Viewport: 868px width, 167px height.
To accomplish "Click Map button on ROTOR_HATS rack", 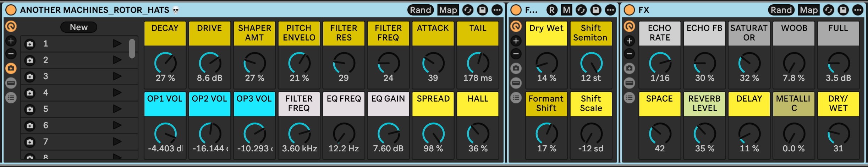I will pyautogui.click(x=448, y=10).
